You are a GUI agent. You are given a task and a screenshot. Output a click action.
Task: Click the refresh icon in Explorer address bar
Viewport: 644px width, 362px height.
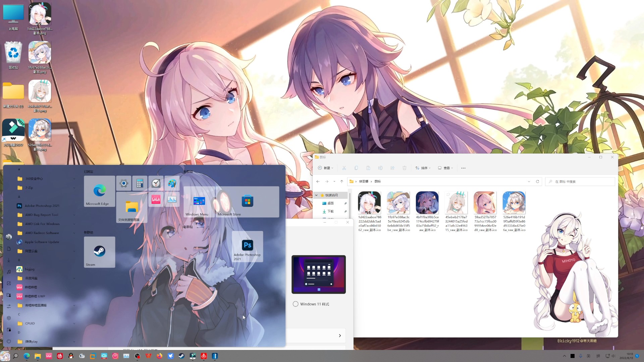click(x=537, y=181)
